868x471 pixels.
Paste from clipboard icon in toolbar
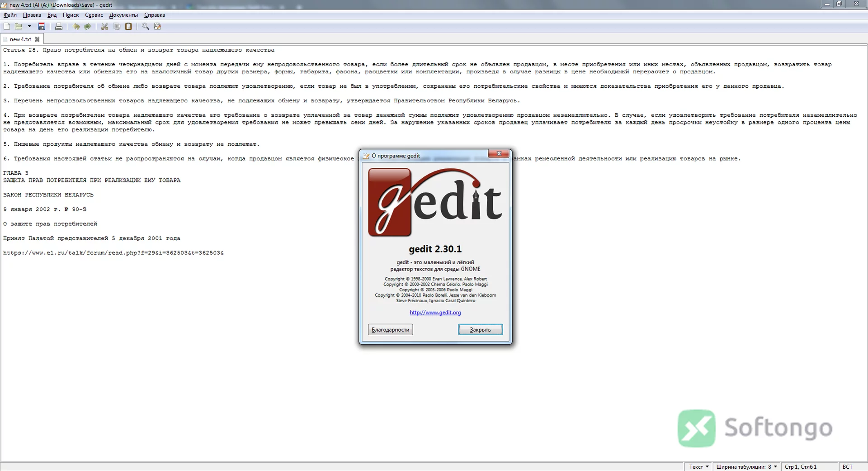(x=129, y=27)
